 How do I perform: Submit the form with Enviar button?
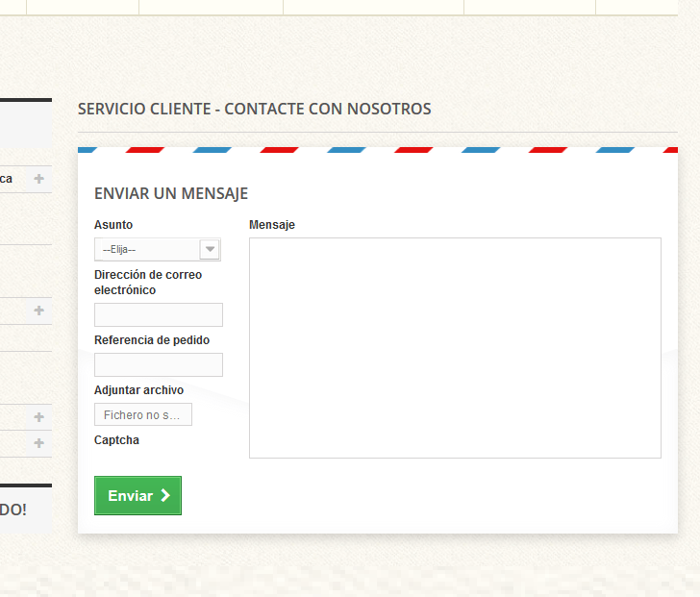[x=137, y=495]
